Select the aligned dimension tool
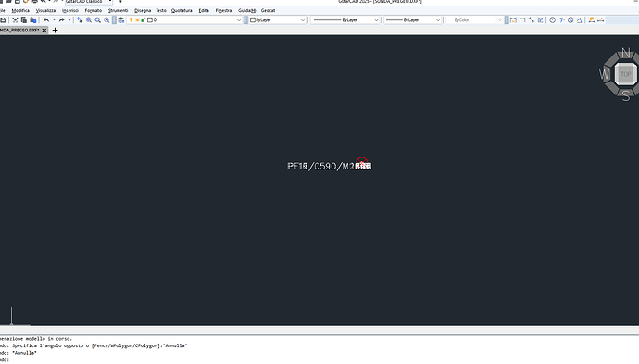 click(522, 20)
